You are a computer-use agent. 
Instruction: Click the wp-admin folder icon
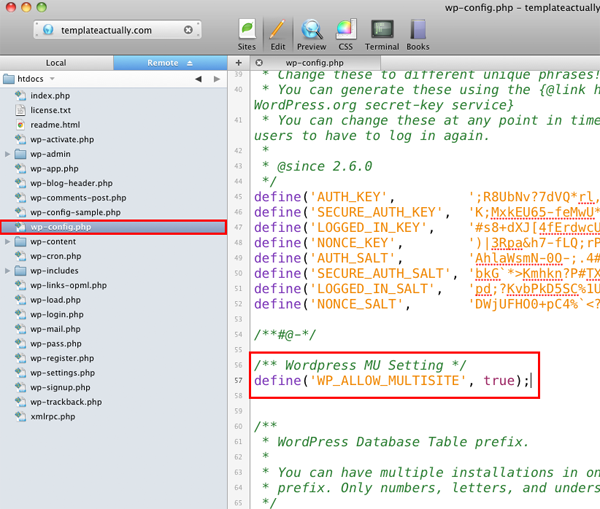[x=20, y=154]
